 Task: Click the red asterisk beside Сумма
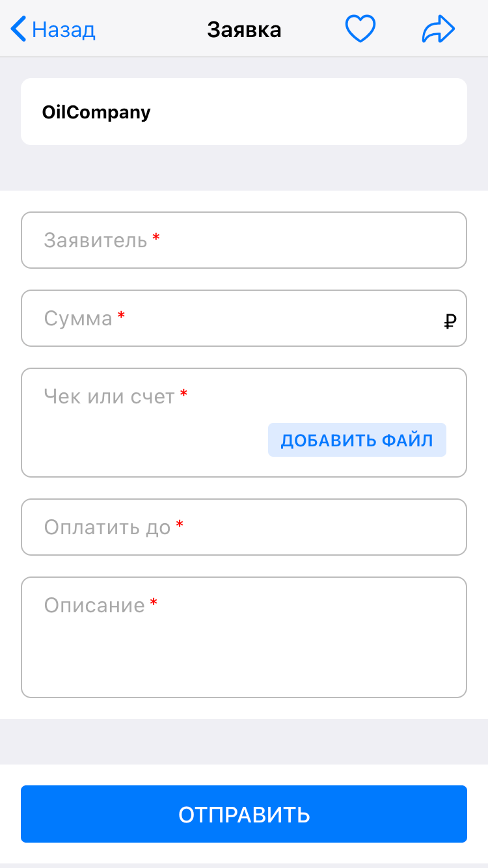coord(121,317)
